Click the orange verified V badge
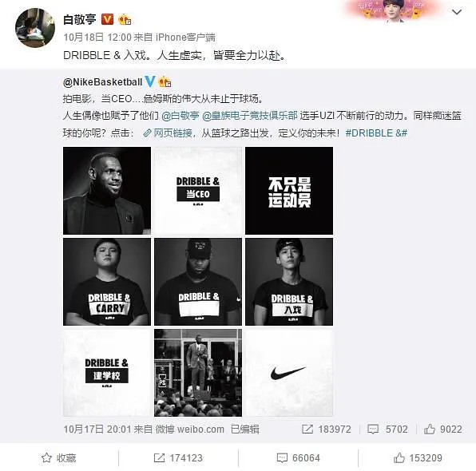This screenshot has height=471, width=476. coord(107,19)
